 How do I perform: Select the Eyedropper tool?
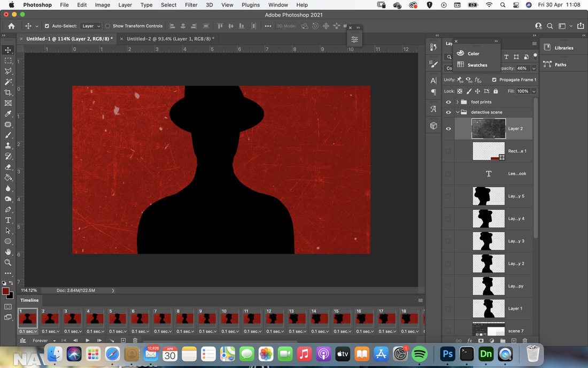[x=8, y=114]
